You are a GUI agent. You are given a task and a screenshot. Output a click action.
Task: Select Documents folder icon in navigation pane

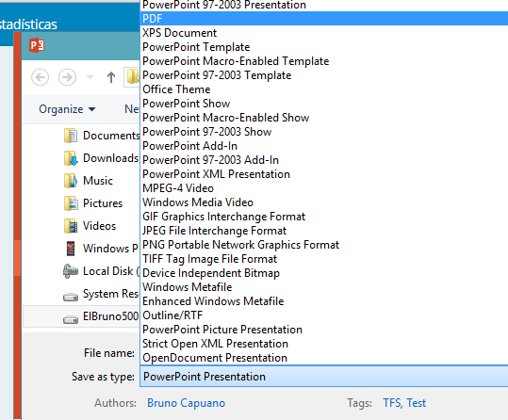71,136
